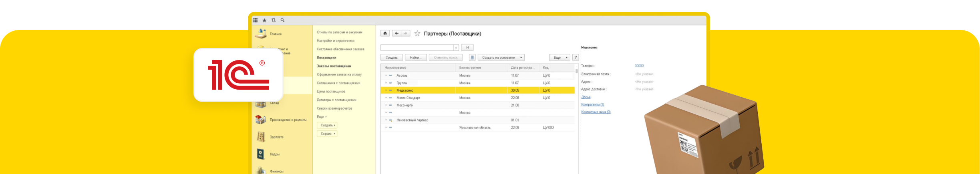Click the Найти... button
980x174 pixels.
415,58
